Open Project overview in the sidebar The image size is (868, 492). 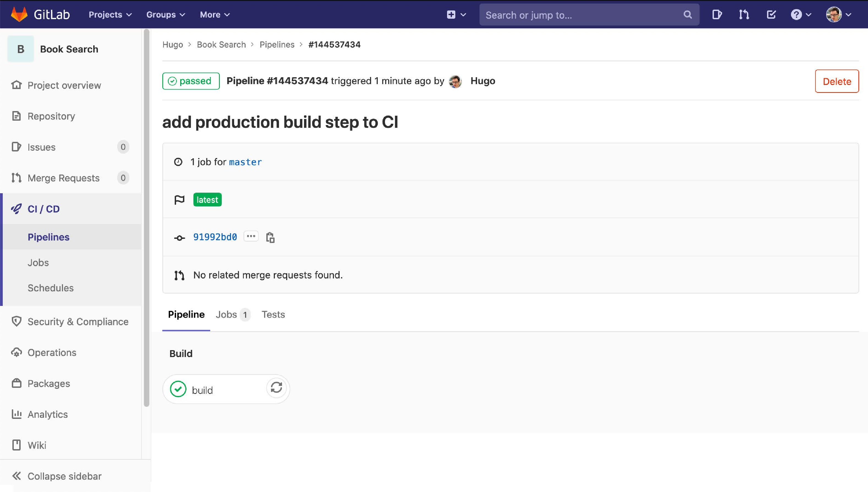(x=64, y=85)
